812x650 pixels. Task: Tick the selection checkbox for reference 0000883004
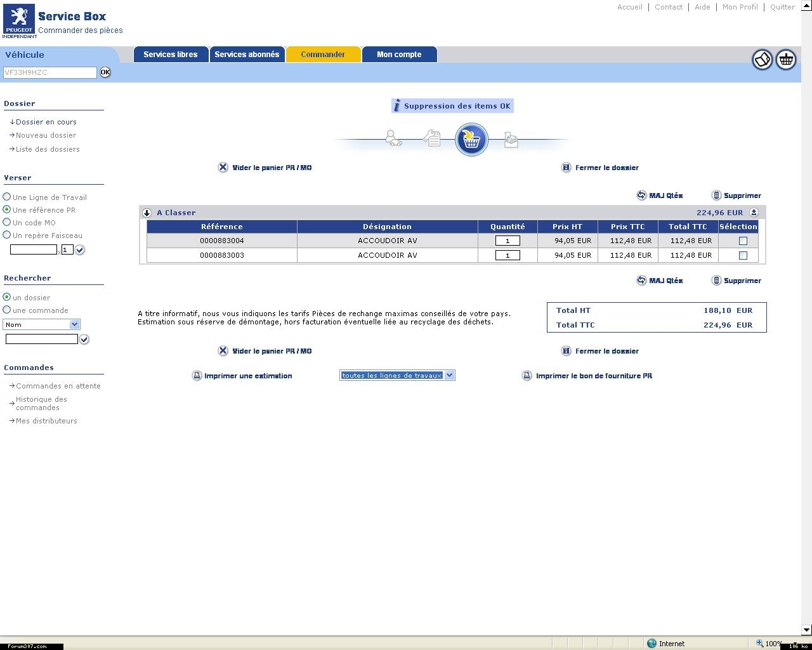[743, 241]
